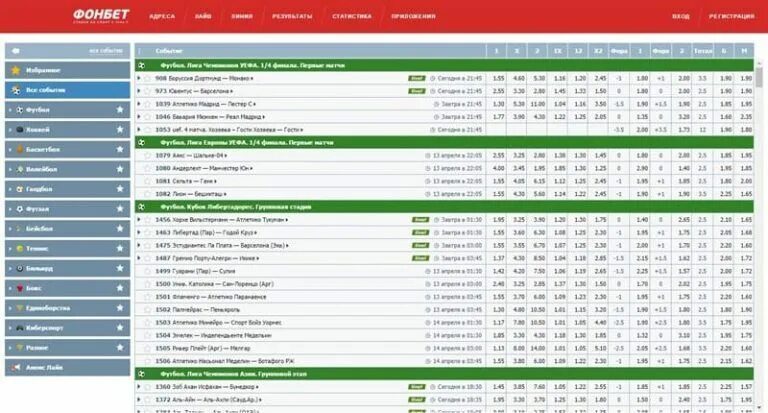Click the green live badge on the match 973 row

click(x=417, y=91)
